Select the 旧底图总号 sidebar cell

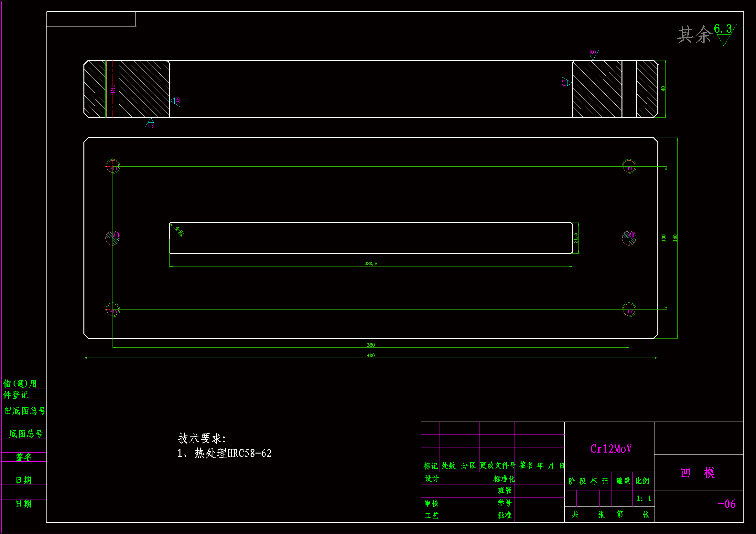click(25, 411)
